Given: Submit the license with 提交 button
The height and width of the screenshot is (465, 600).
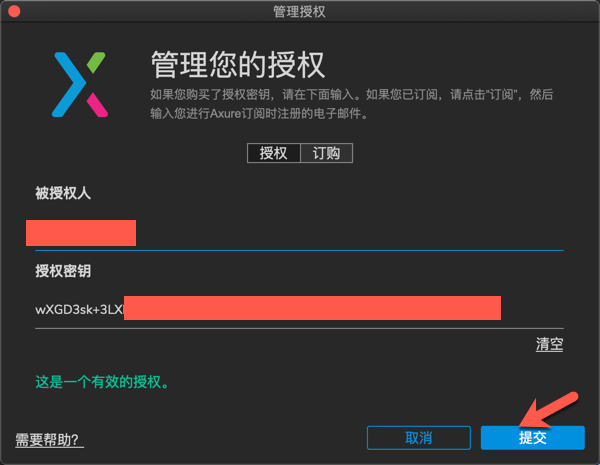Looking at the screenshot, I should (533, 438).
